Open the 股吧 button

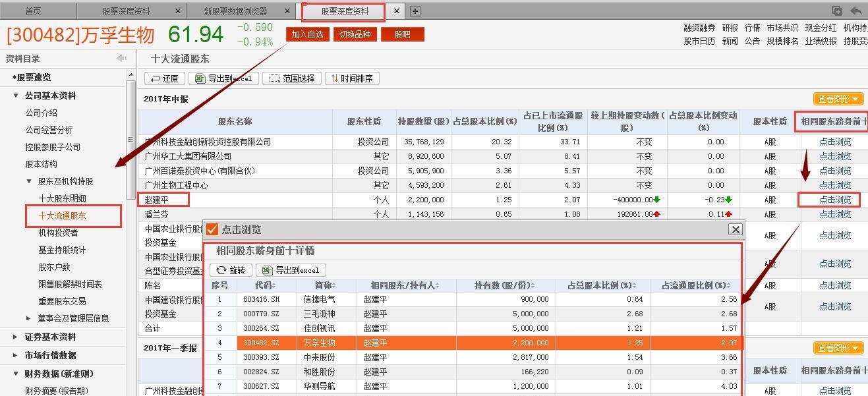pos(402,34)
